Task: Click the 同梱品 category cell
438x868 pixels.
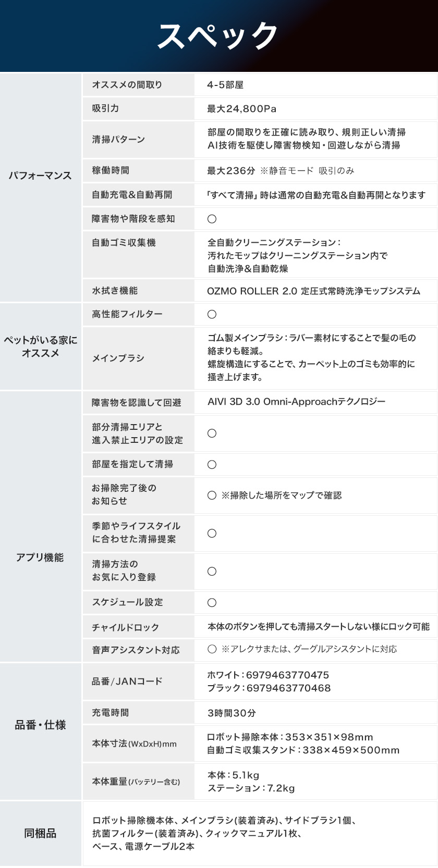Action: (x=41, y=834)
